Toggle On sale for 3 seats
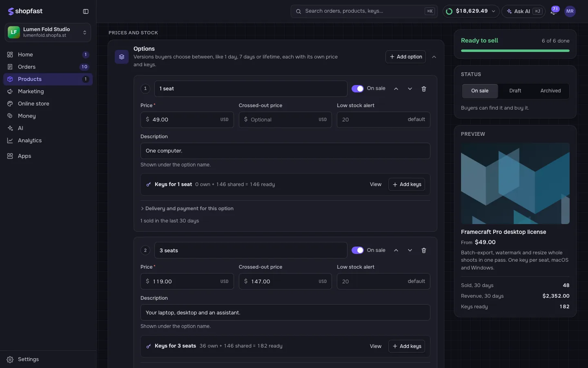Screen dimensions: 588x368 358,250
